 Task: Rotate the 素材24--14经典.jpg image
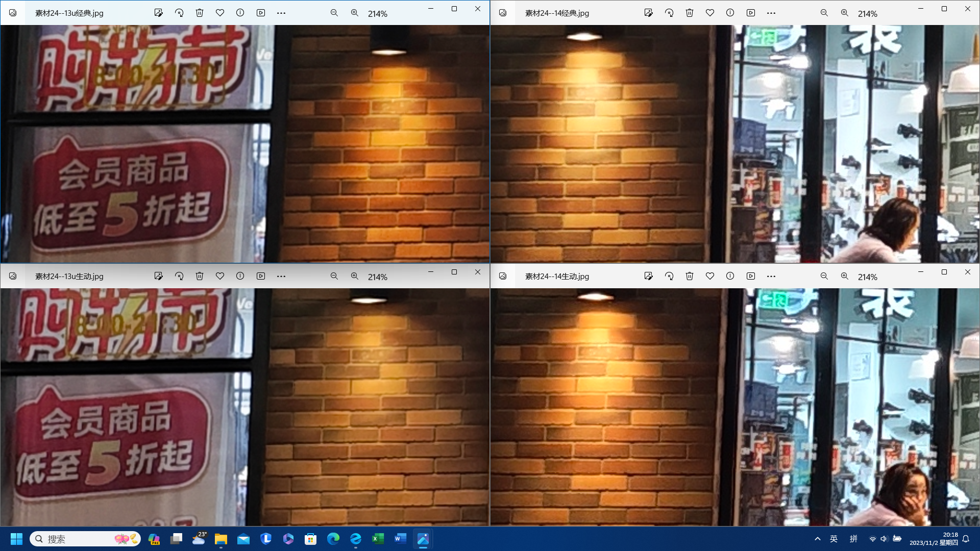tap(669, 13)
